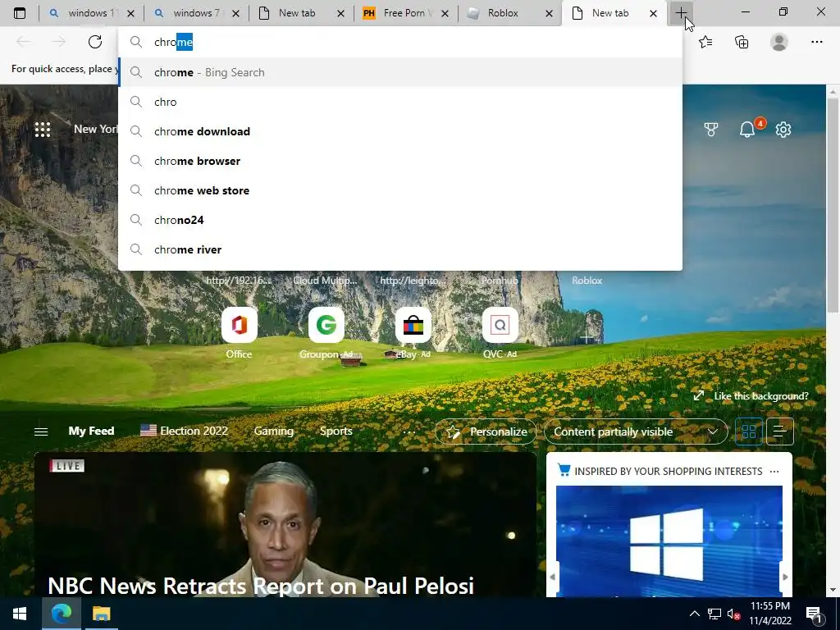Select the My Feed tab

click(91, 431)
